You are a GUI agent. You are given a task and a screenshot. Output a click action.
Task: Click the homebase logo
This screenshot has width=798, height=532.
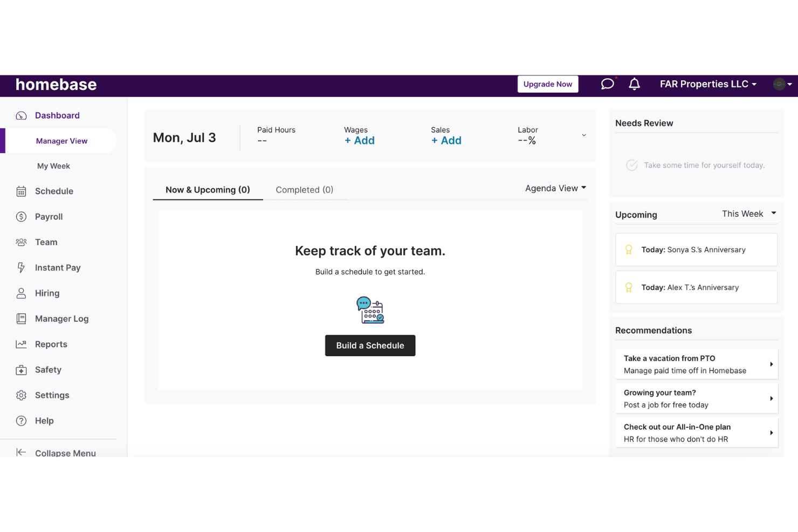tap(56, 85)
